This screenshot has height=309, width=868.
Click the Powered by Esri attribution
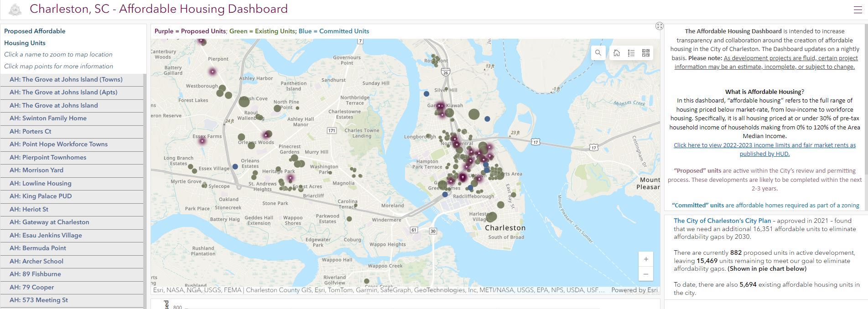tap(634, 290)
